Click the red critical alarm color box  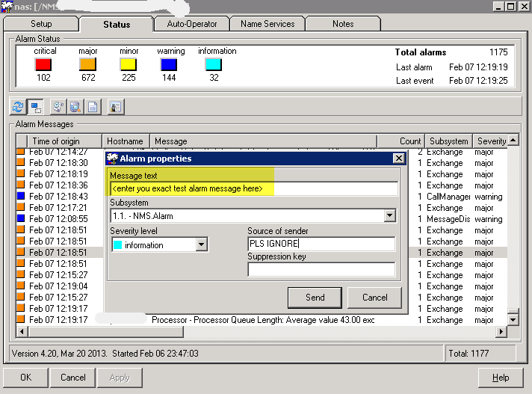click(x=43, y=64)
